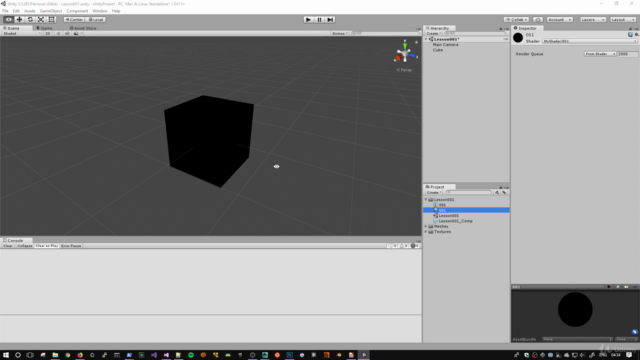The image size is (640, 360).
Task: Click the Play button
Action: (x=309, y=20)
